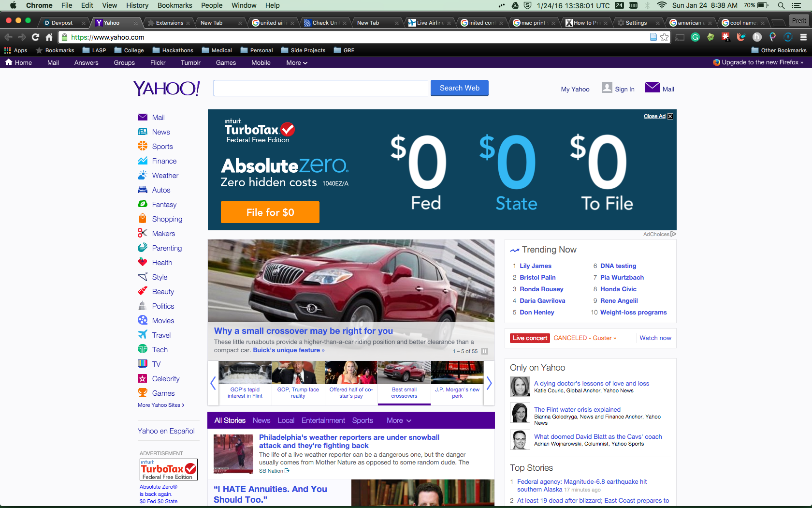Screen dimensions: 812x508
Task: Expand the More dropdown in stories tabs
Action: [x=399, y=420]
